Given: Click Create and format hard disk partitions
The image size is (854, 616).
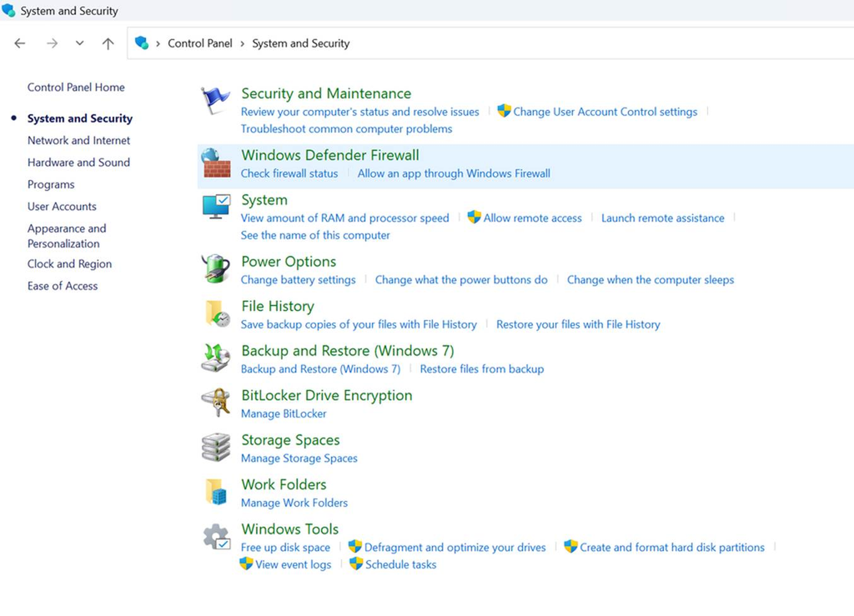Looking at the screenshot, I should tap(672, 548).
